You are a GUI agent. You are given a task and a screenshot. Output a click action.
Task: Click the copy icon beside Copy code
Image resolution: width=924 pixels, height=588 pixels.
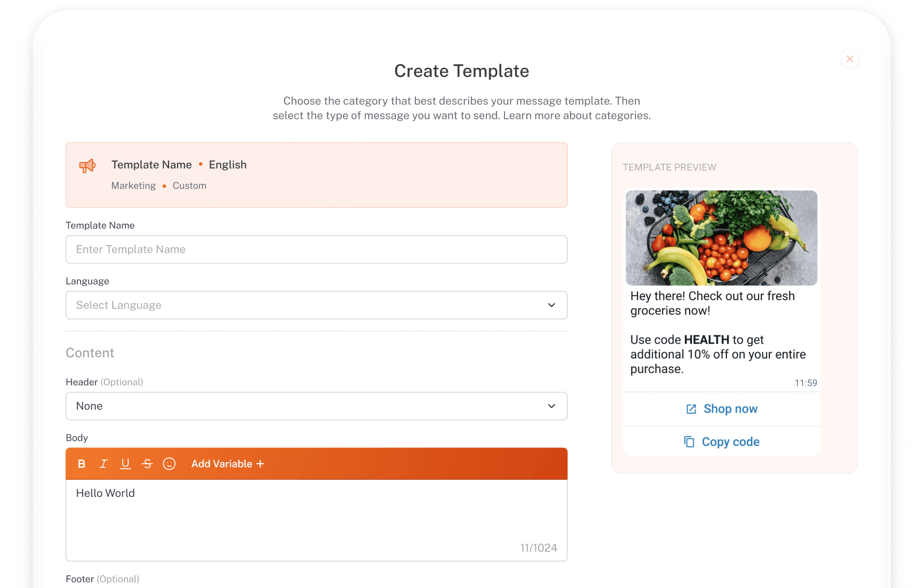tap(689, 442)
